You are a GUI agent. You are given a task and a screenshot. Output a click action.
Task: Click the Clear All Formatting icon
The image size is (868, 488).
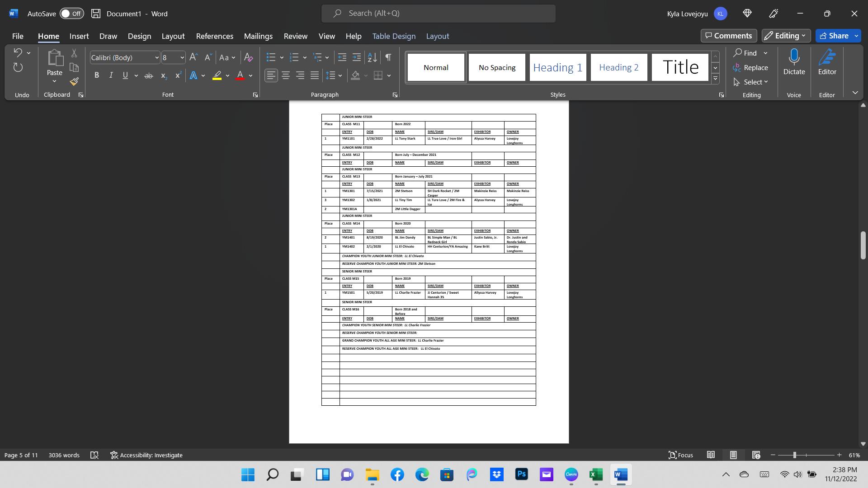[x=248, y=57]
